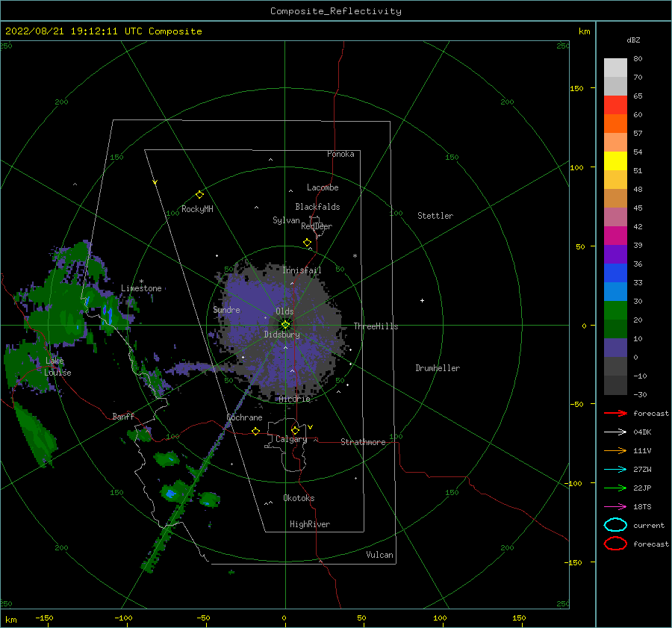Click the white 04DK arrow icon
672x628 pixels.
coord(615,432)
